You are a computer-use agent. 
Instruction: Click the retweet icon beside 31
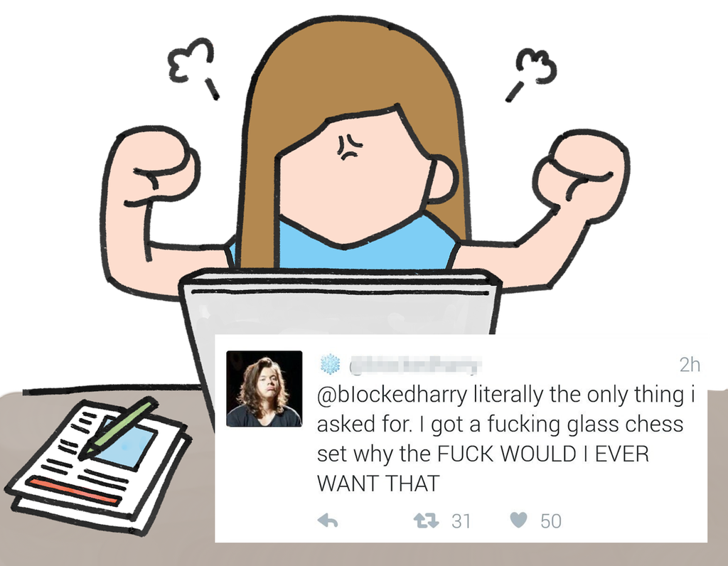[x=427, y=521]
